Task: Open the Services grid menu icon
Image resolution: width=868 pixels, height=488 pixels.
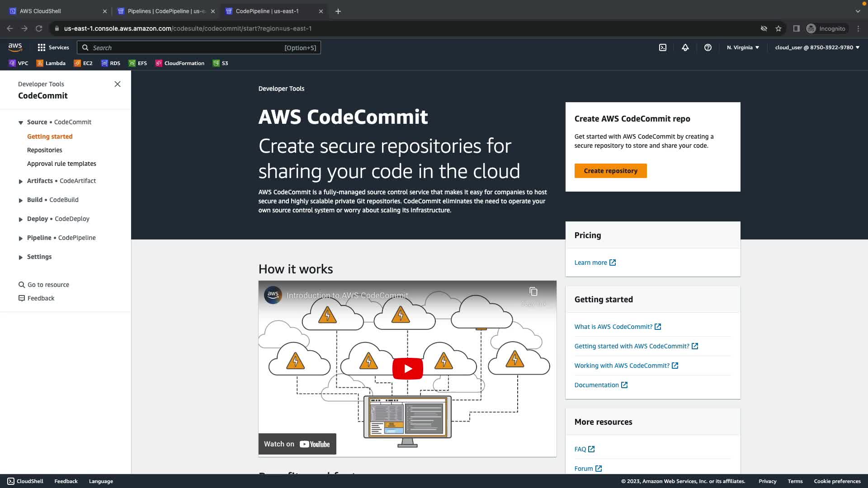Action: pos(42,47)
